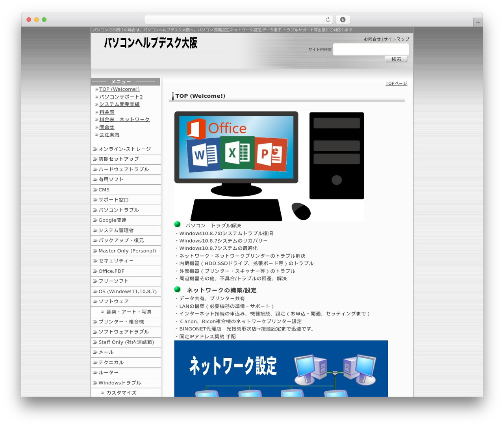This screenshot has height=427, width=504.
Task: Open the OS (Windows11,10,8,7) category
Action: 126,291
